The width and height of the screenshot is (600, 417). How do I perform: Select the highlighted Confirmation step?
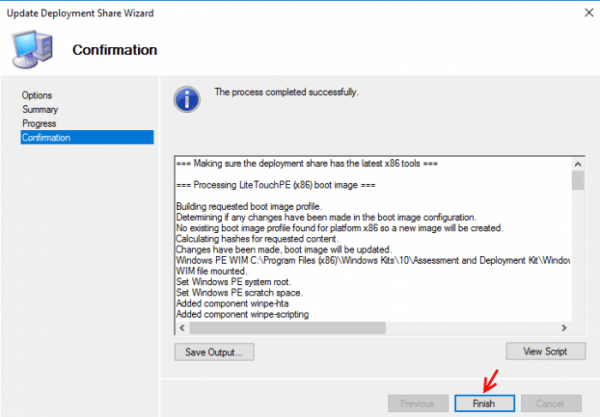pyautogui.click(x=87, y=137)
